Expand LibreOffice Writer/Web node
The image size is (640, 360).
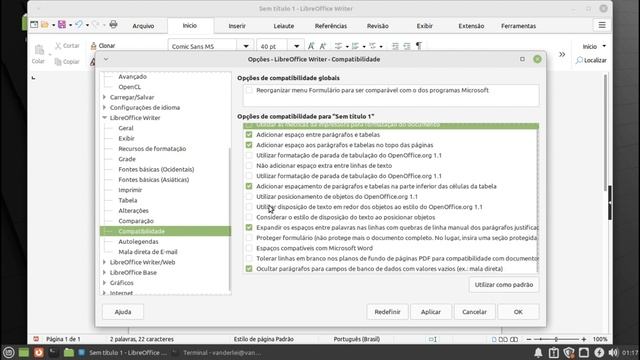[104, 262]
